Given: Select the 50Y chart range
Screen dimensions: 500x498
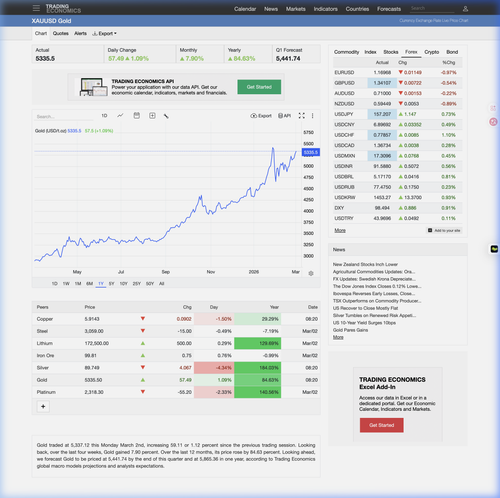Looking at the screenshot, I should (x=150, y=284).
